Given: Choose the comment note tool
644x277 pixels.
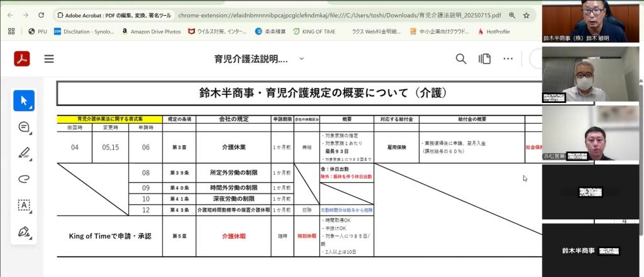Looking at the screenshot, I should (24, 127).
